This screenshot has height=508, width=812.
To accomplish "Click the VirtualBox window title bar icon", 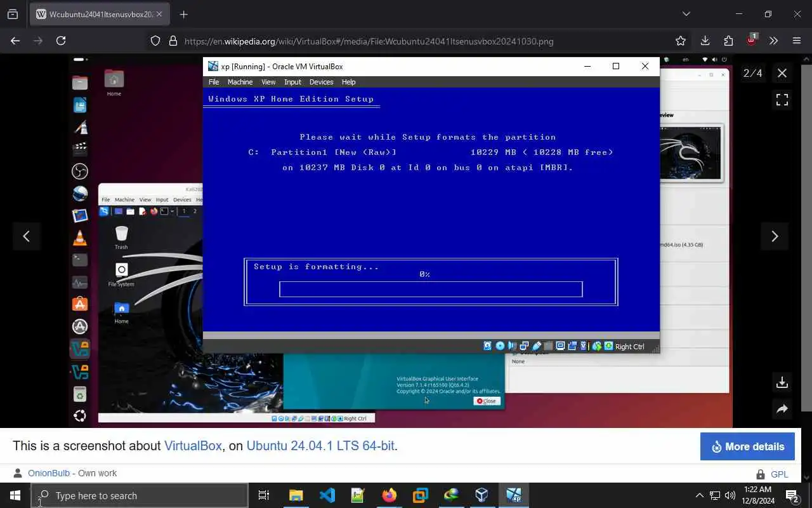I will tap(213, 66).
